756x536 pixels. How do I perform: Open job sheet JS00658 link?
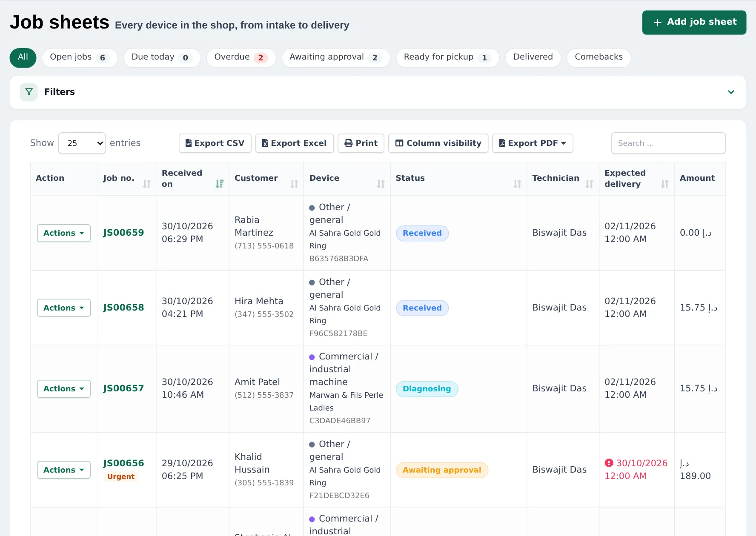(x=123, y=308)
